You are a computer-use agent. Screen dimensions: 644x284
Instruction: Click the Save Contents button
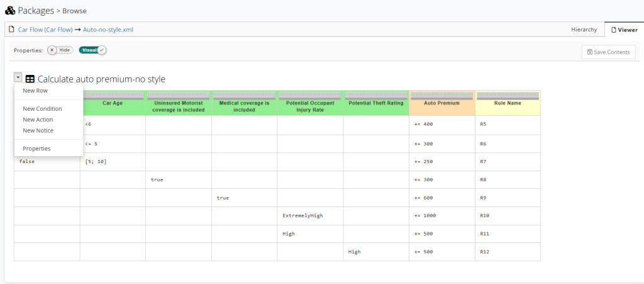click(609, 52)
